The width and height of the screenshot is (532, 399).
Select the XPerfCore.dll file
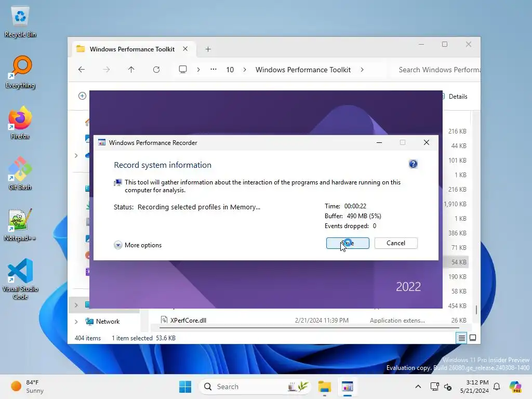tap(188, 320)
